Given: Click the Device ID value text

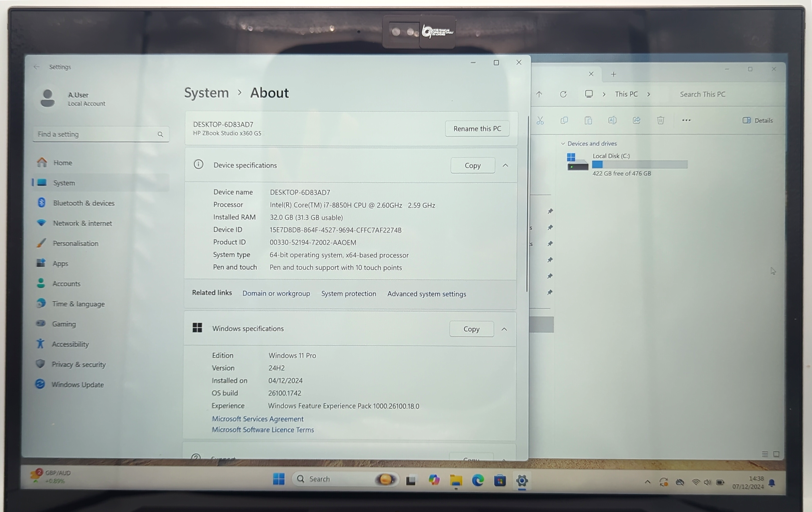Looking at the screenshot, I should (x=336, y=230).
